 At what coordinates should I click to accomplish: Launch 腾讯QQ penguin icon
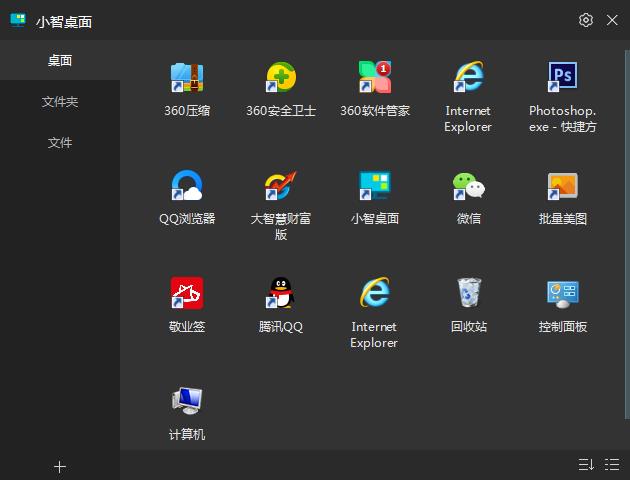pyautogui.click(x=281, y=294)
